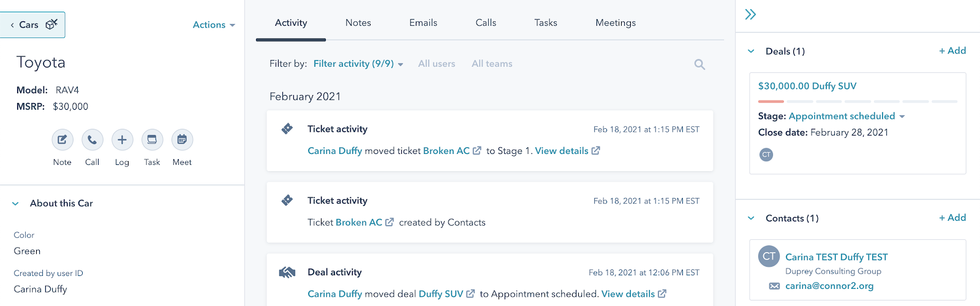Open external link icon beside Duffy SUV

470,294
